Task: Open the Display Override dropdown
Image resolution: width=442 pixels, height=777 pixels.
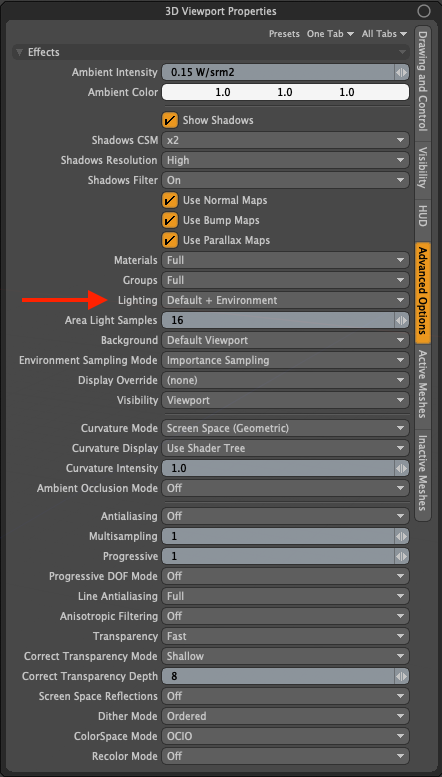Action: (285, 380)
